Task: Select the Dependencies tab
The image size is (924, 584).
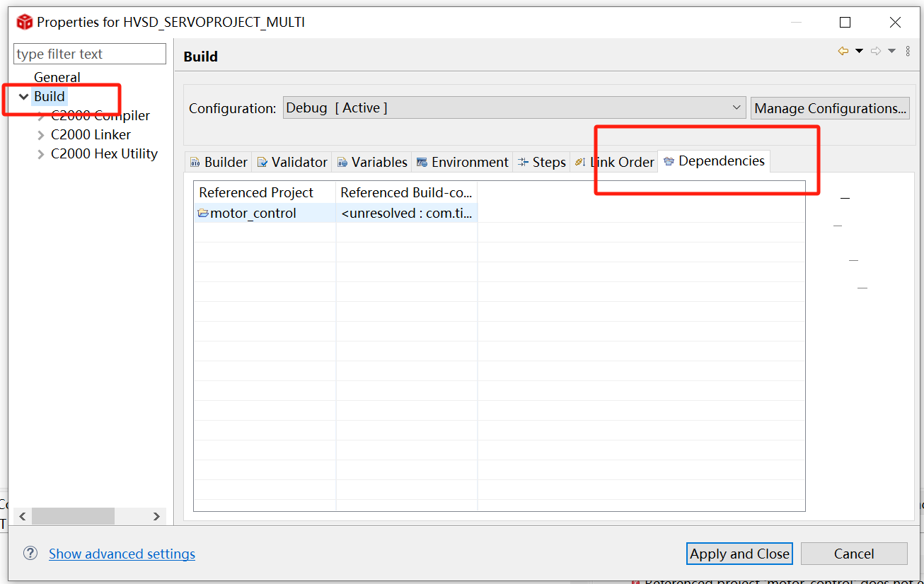Action: click(714, 160)
